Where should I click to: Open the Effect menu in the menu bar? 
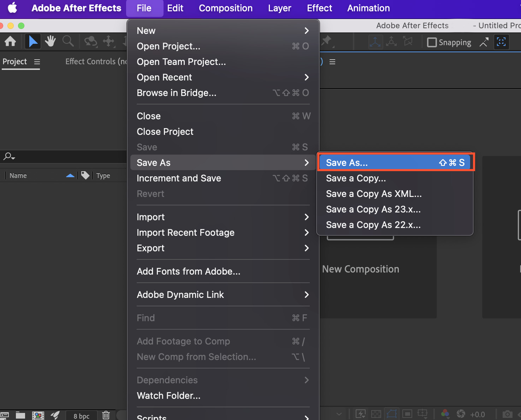(320, 8)
